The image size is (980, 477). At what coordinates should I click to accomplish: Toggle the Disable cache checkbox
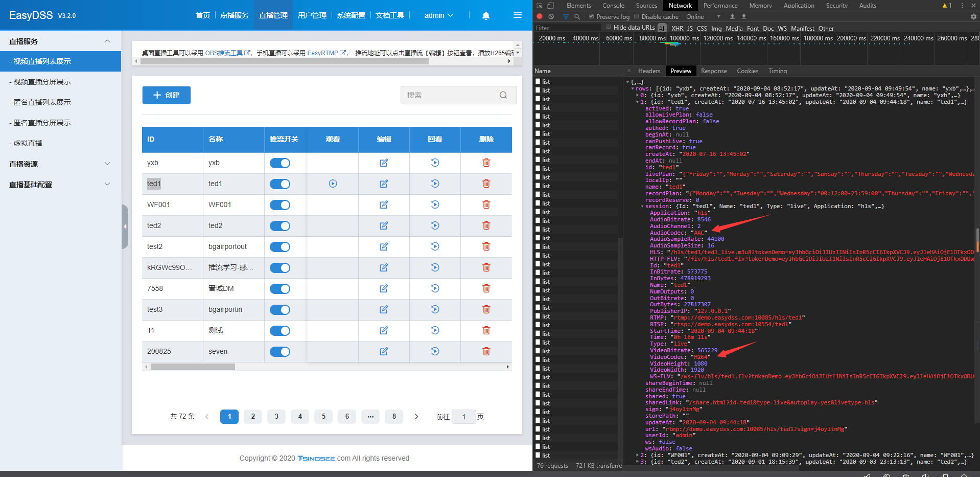[x=637, y=16]
